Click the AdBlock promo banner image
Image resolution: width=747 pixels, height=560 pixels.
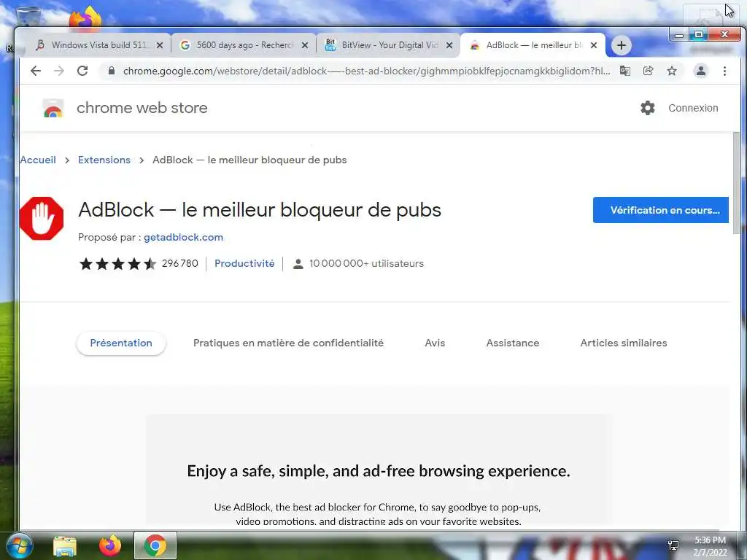click(379, 470)
